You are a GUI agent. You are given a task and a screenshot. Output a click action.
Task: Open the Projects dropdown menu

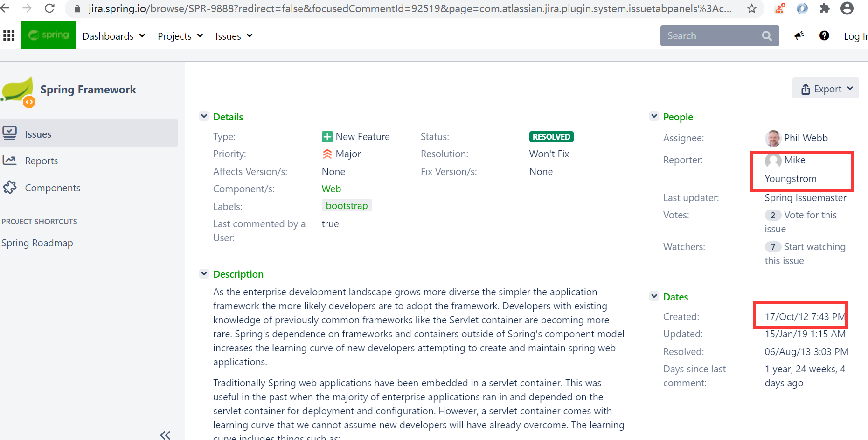click(x=180, y=36)
